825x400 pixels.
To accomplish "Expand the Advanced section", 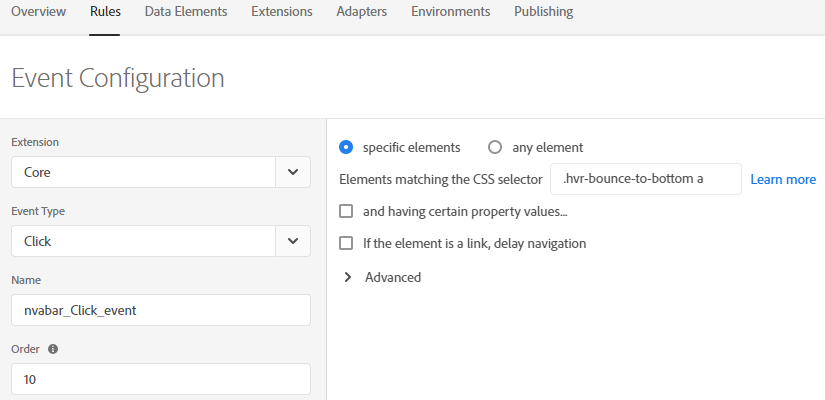I will [x=348, y=277].
